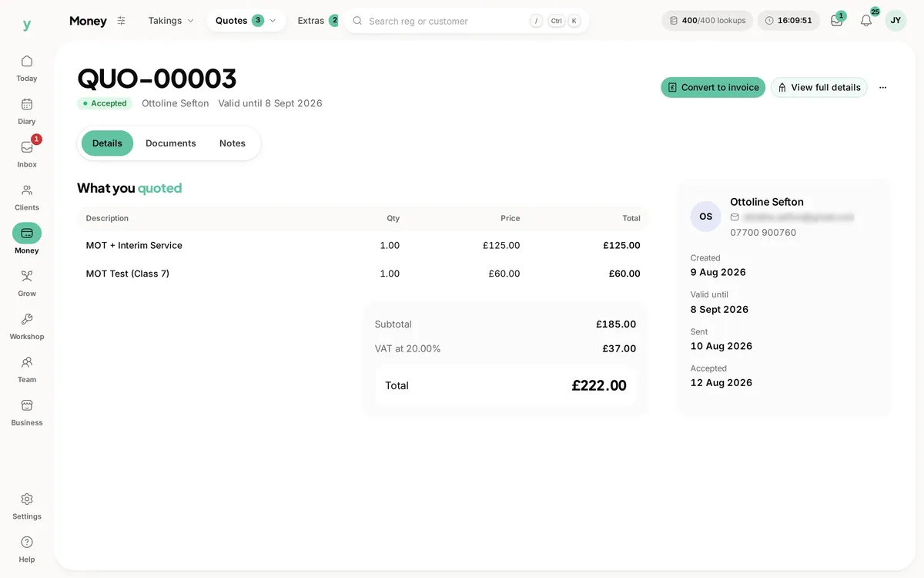The width and height of the screenshot is (924, 578).
Task: Focus the Search reg or customer field
Action: (467, 21)
